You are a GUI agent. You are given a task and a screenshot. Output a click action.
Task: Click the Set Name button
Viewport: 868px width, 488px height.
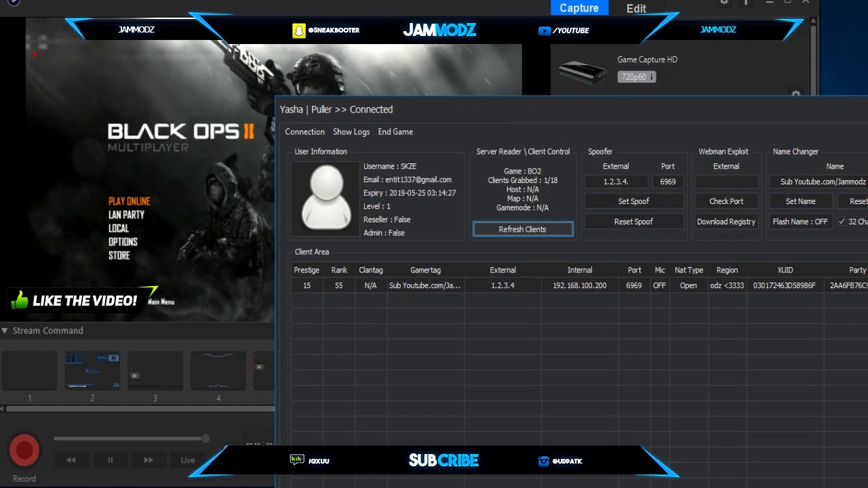point(800,201)
